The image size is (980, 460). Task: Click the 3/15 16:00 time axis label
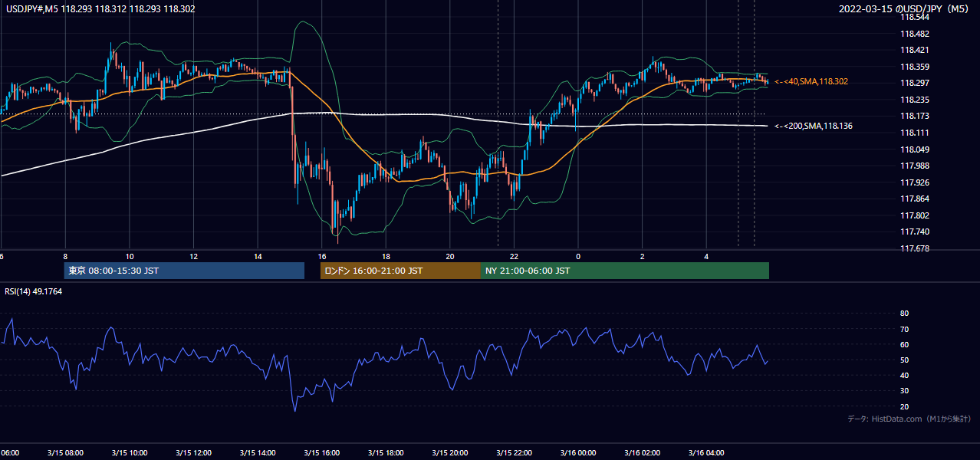tap(321, 453)
